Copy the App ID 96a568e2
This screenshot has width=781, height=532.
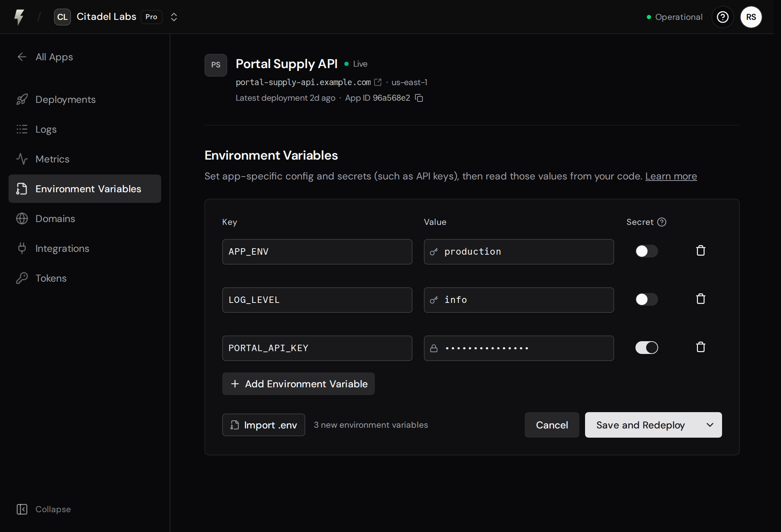(x=419, y=98)
